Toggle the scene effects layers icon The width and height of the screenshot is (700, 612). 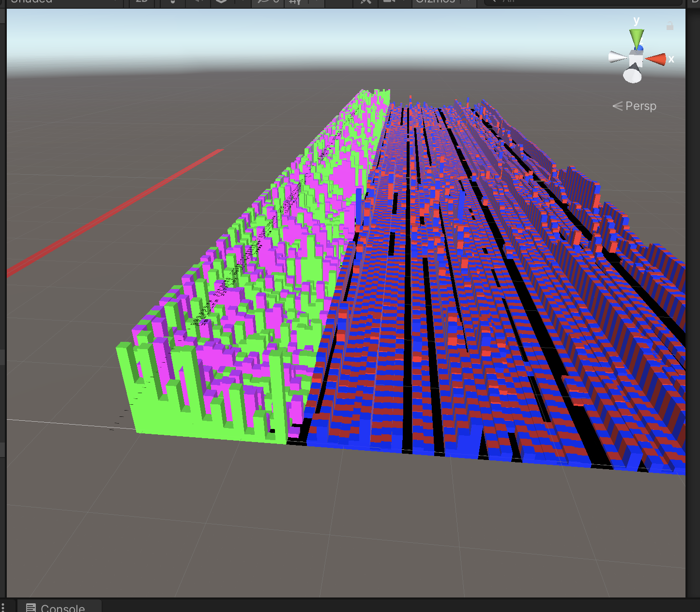click(x=221, y=1)
